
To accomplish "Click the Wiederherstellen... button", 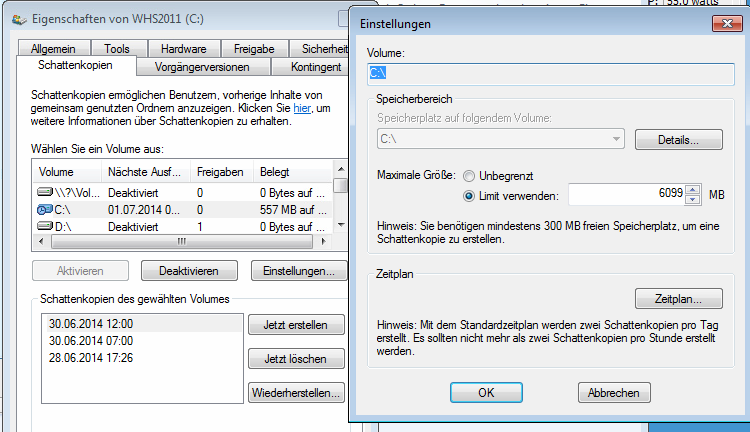I will pyautogui.click(x=296, y=393).
